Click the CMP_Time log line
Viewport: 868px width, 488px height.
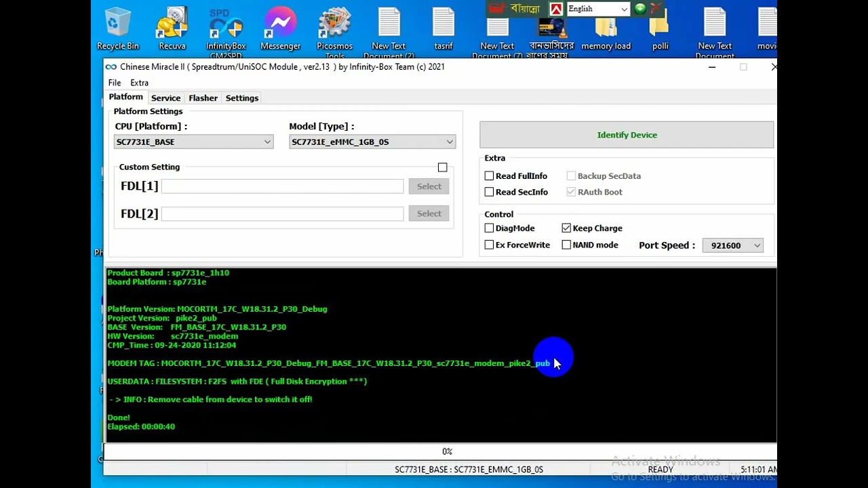[172, 345]
